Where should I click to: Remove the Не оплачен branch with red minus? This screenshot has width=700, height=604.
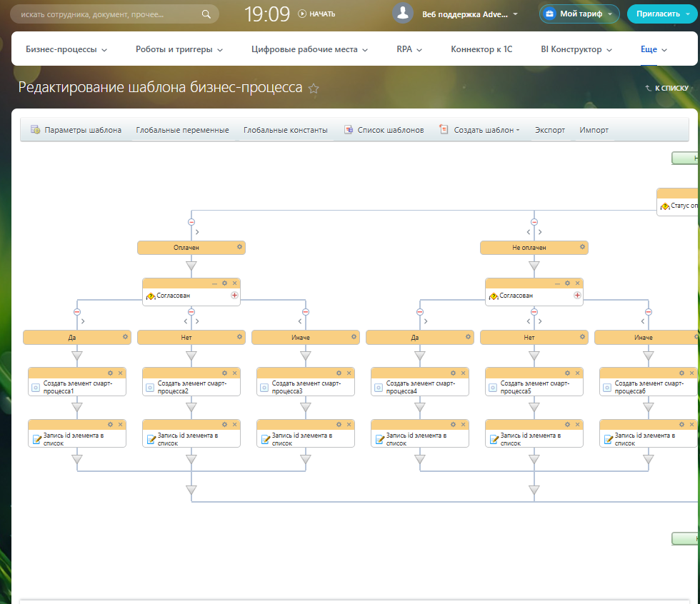[x=534, y=222]
